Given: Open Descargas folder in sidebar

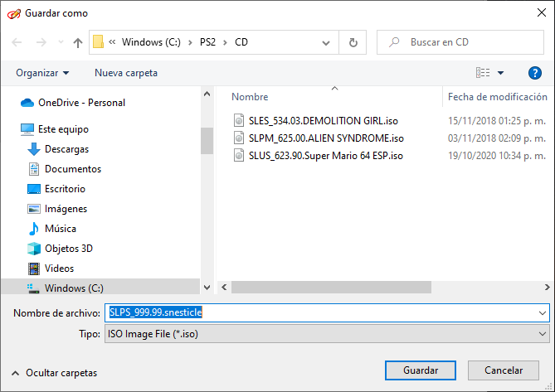Looking at the screenshot, I should pos(66,149).
